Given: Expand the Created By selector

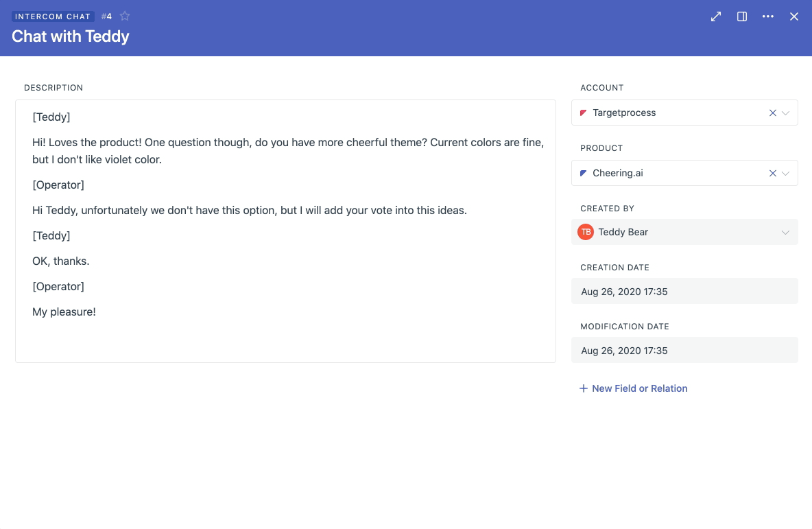Looking at the screenshot, I should [785, 232].
